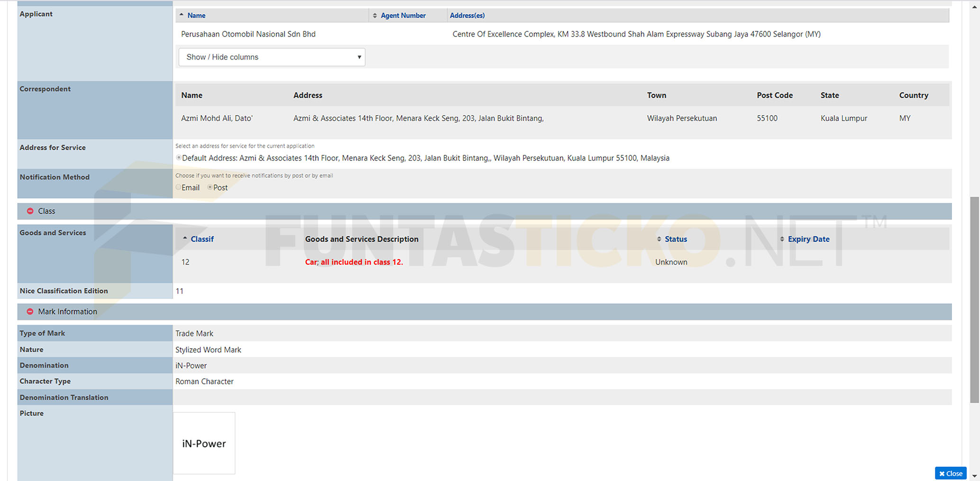Sort applicants by Agent Number column
980x481 pixels.
tap(403, 15)
